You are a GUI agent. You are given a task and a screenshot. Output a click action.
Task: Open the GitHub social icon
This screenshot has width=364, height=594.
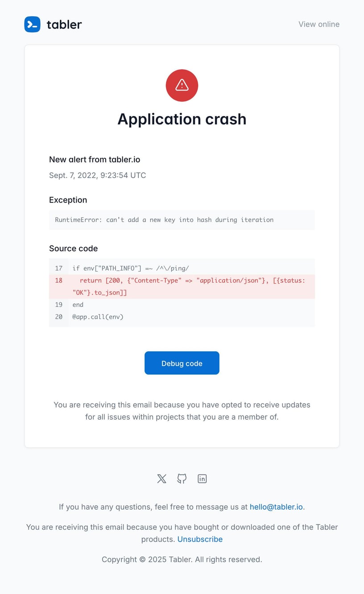coord(182,479)
